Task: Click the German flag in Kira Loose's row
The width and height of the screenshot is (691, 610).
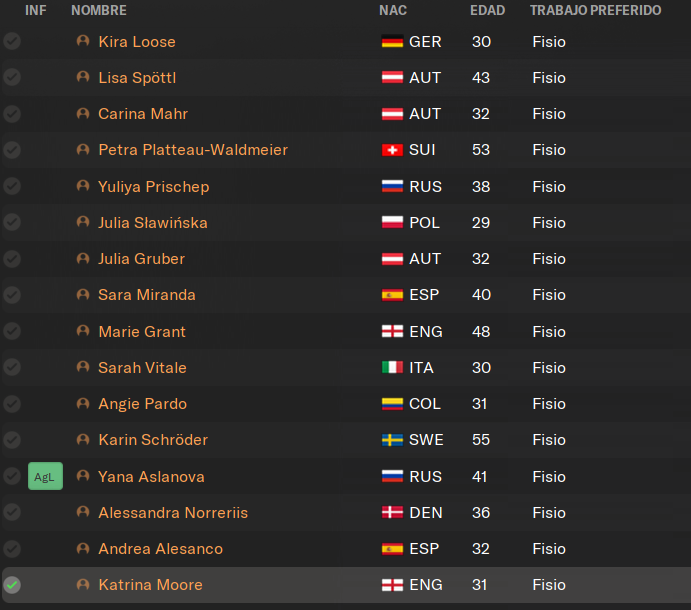Action: tap(392, 41)
